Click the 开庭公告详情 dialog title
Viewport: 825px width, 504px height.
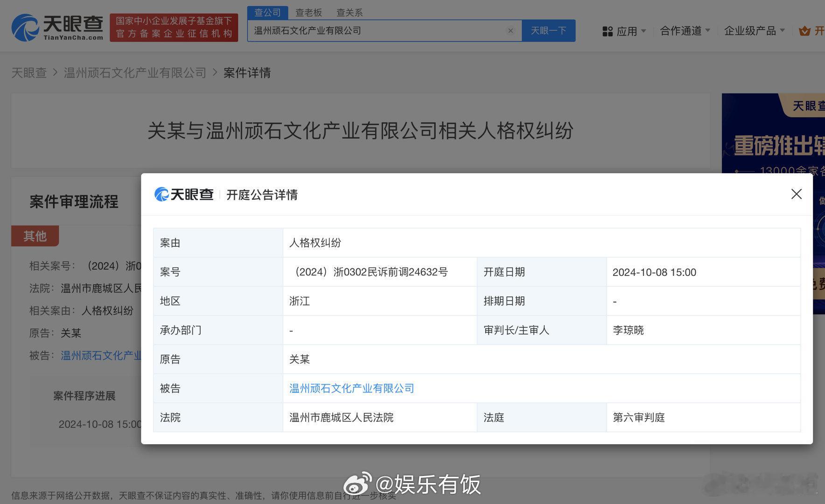[262, 195]
